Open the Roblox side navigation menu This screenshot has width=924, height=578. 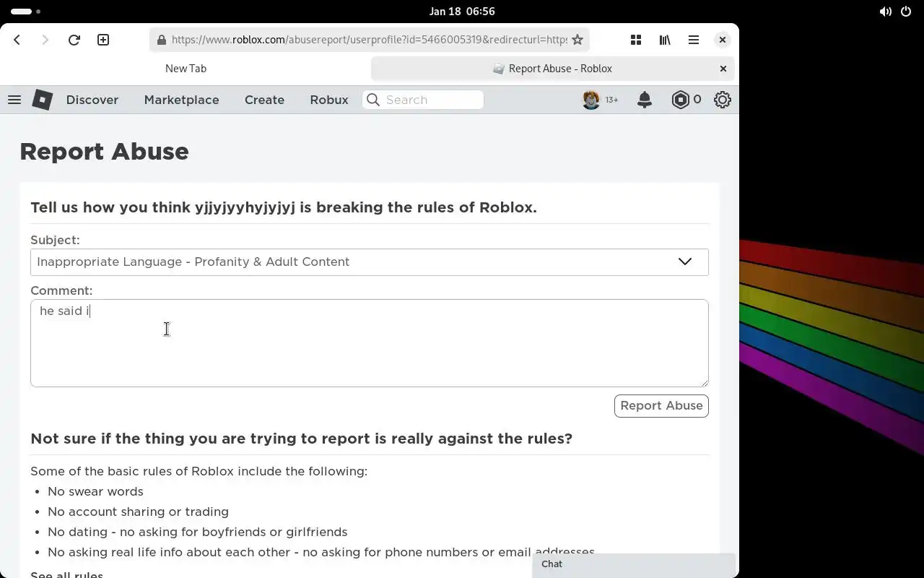[14, 100]
